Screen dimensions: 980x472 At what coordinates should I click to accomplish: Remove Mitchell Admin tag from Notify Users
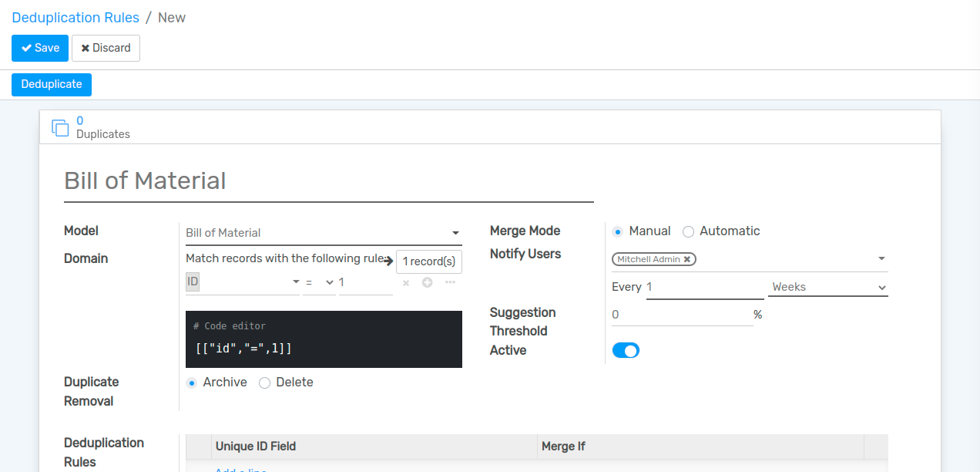tap(686, 260)
